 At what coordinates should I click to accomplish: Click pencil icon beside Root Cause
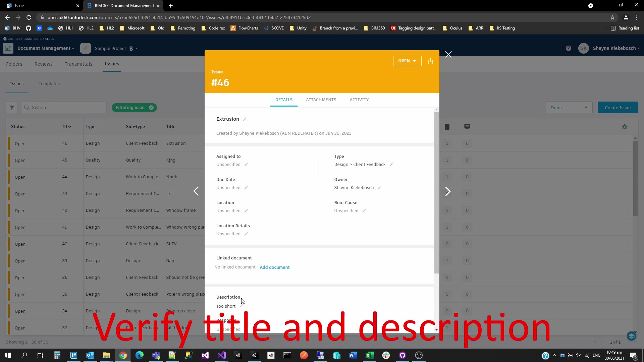point(364,211)
